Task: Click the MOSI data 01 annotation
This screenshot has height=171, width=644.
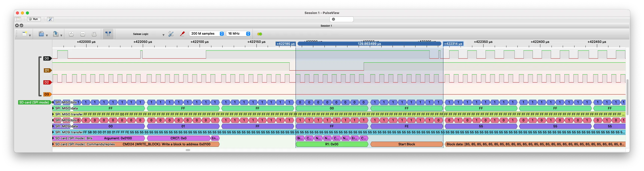Action: tap(183, 126)
